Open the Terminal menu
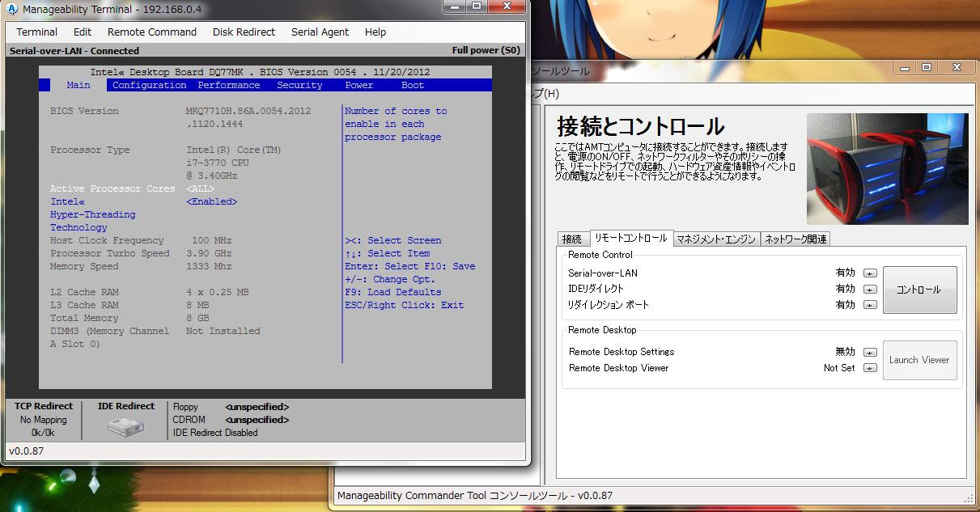The image size is (980, 512). click(x=37, y=32)
